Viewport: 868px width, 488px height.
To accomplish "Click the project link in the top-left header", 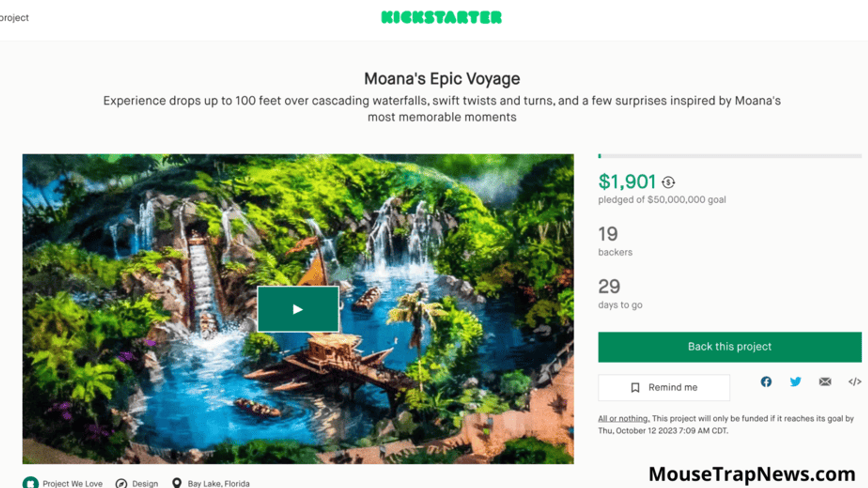I will 14,18.
